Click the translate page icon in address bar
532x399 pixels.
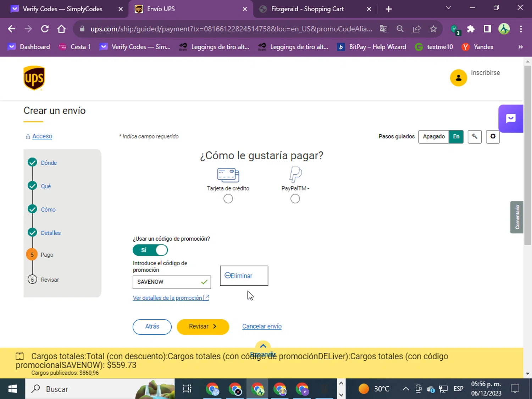coord(383,29)
